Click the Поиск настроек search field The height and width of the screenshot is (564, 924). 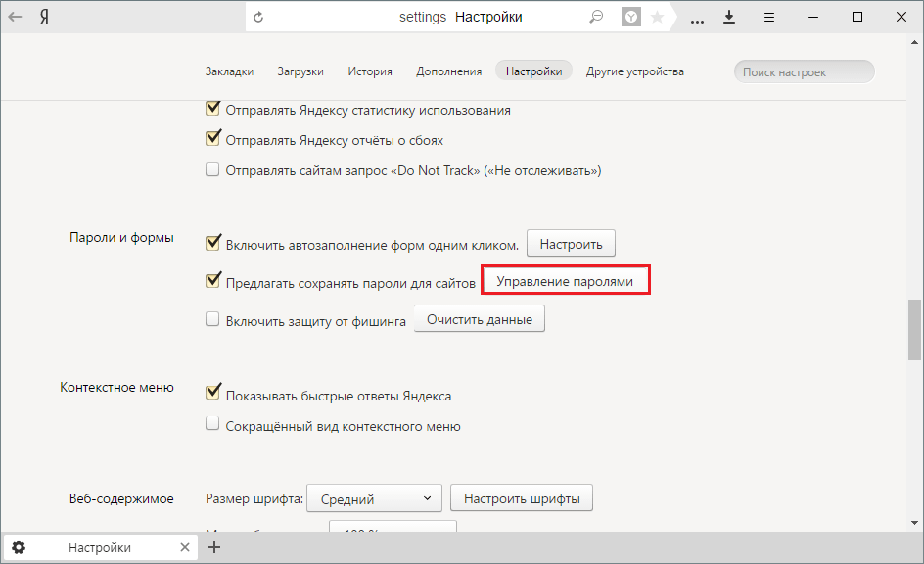point(804,71)
